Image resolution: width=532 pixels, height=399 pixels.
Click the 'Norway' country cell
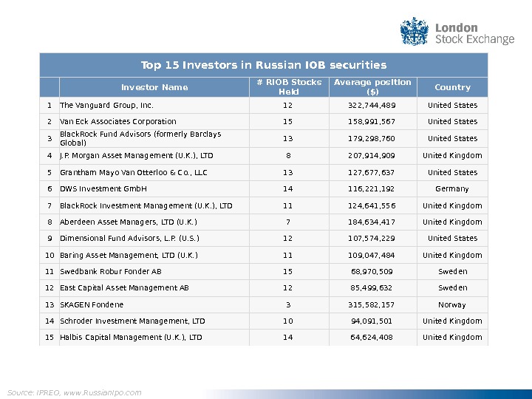tap(452, 305)
